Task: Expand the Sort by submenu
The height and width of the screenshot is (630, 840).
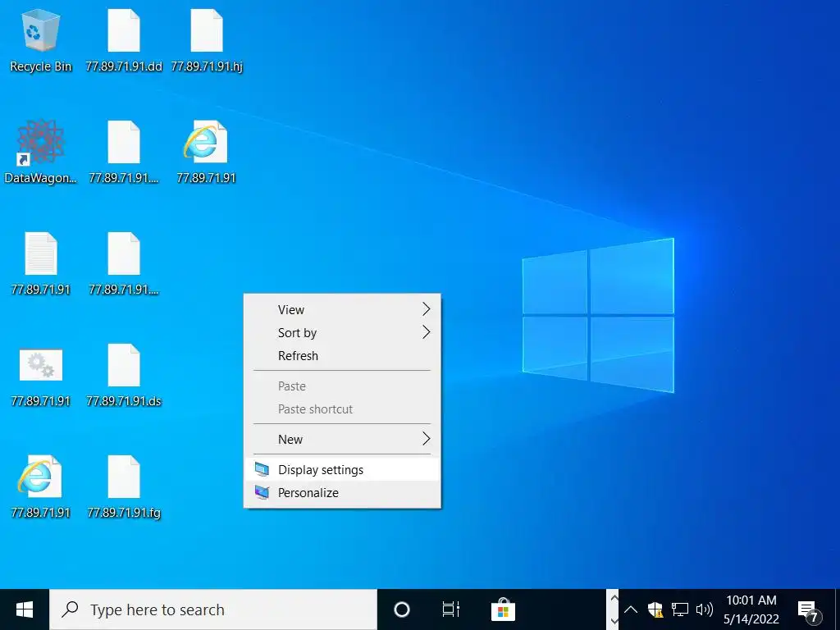Action: [342, 333]
